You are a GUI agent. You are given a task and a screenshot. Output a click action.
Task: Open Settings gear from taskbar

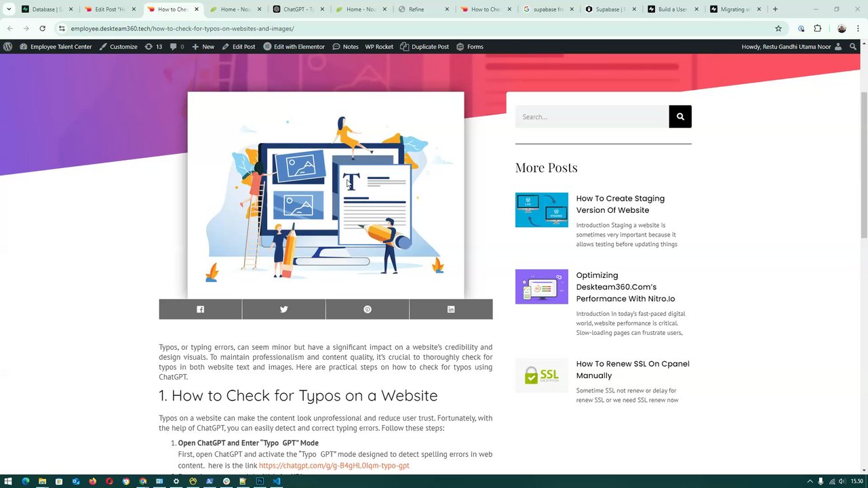pos(176,481)
